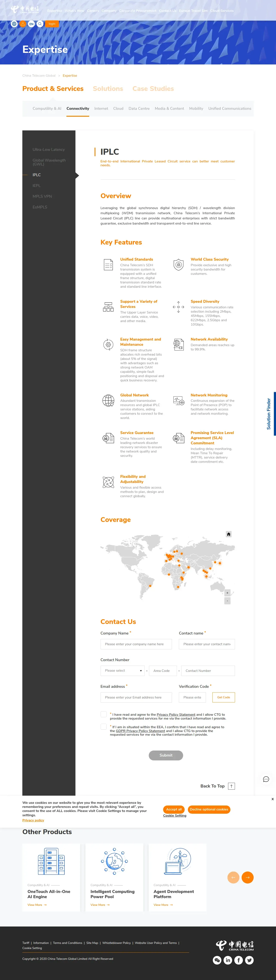
Task: Click the China Telecom logo in header
Action: click(25, 9)
